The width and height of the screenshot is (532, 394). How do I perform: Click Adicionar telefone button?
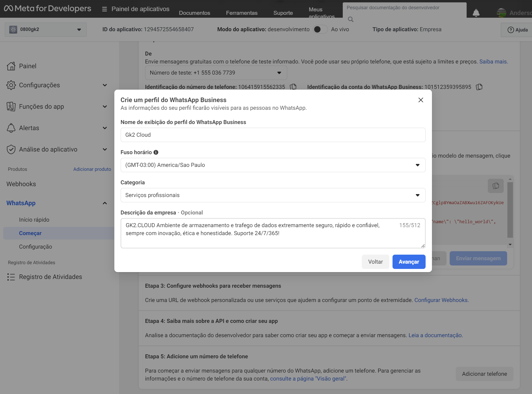click(484, 374)
